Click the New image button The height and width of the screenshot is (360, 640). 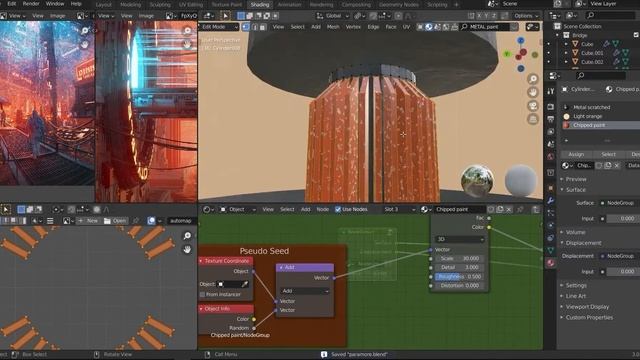coord(88,221)
